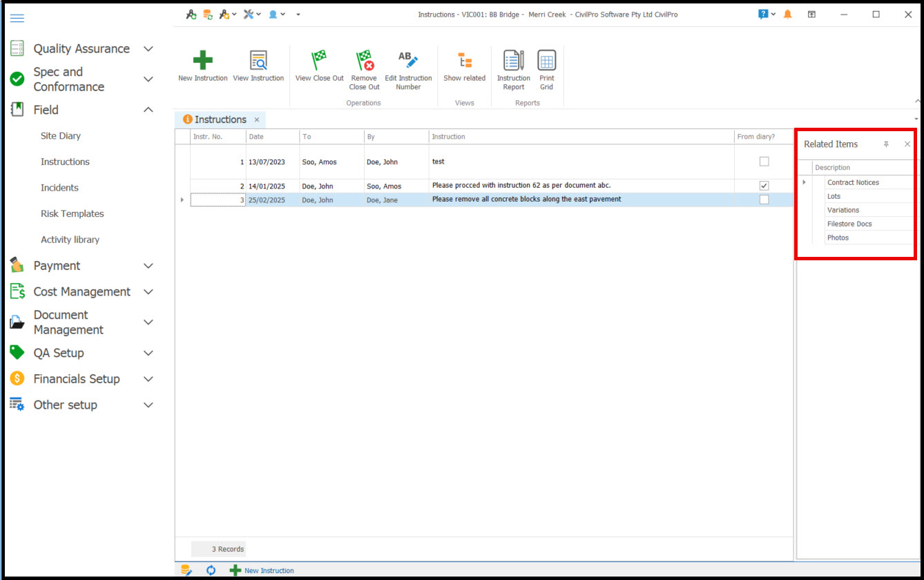Open Site Diary from Field menu
924x580 pixels.
(61, 136)
